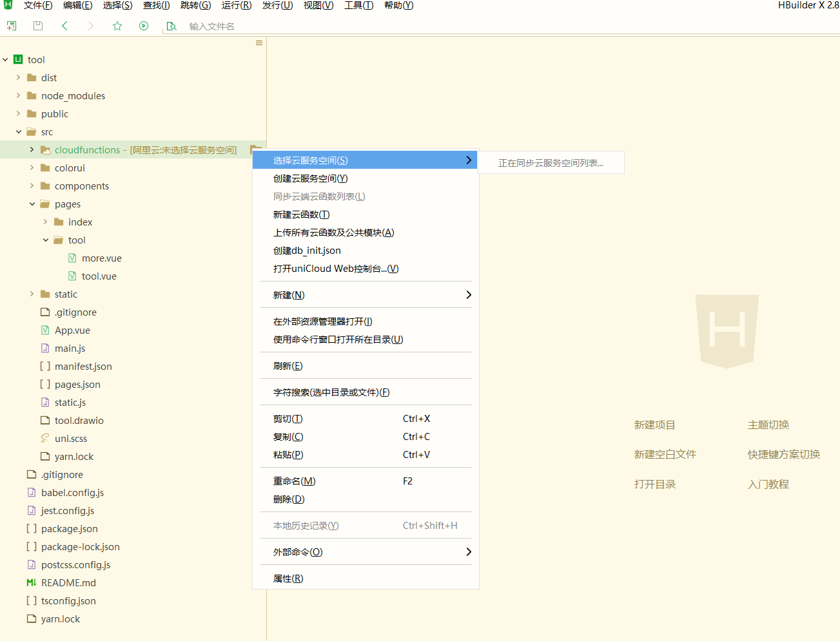The height and width of the screenshot is (641, 840).
Task: Expand the cloudfunctions folder
Action: tap(32, 149)
